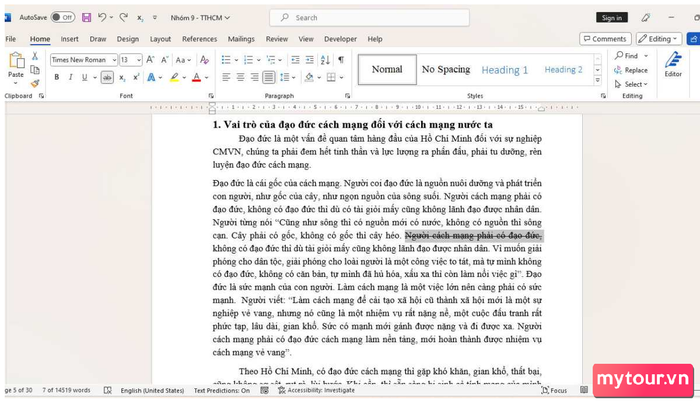The image size is (700, 405).
Task: Switch to the Design tab
Action: pyautogui.click(x=128, y=39)
